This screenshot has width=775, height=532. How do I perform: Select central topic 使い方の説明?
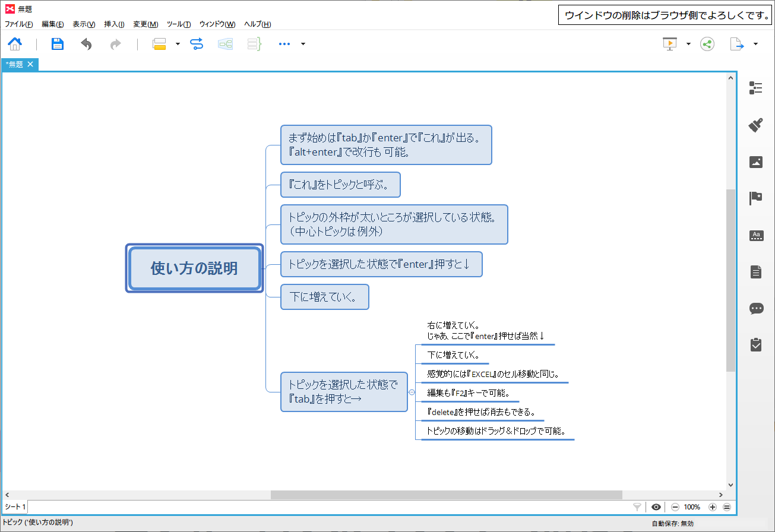point(194,268)
